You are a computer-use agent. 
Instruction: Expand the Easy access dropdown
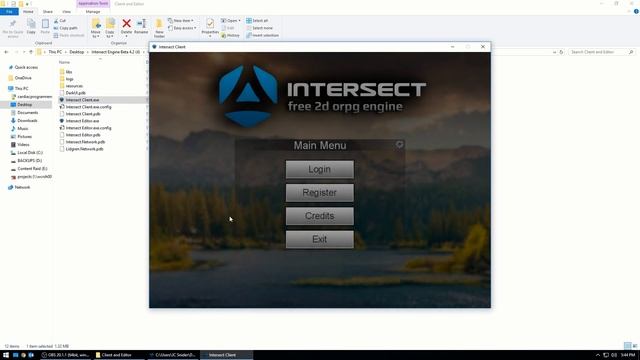tap(182, 28)
